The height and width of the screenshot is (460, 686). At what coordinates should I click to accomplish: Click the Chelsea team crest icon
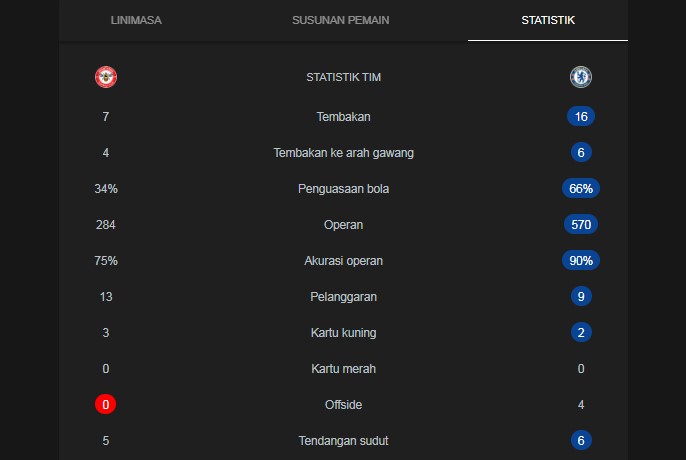581,77
